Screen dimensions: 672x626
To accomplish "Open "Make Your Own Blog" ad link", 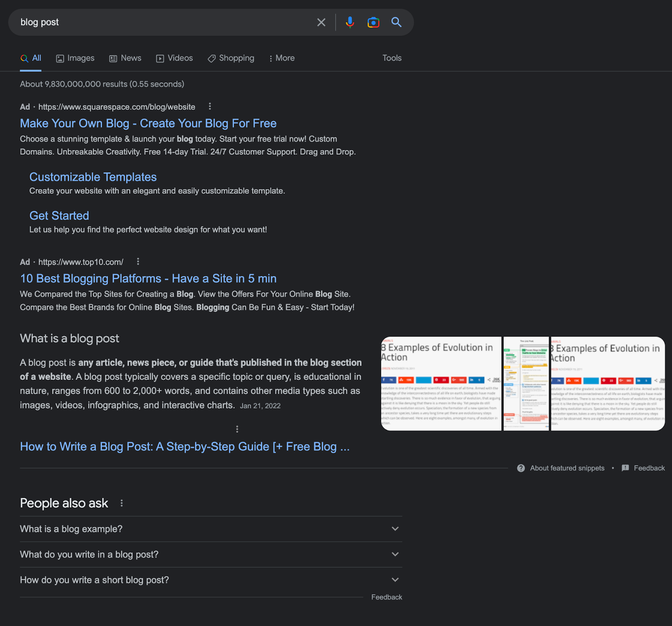I will pos(148,124).
